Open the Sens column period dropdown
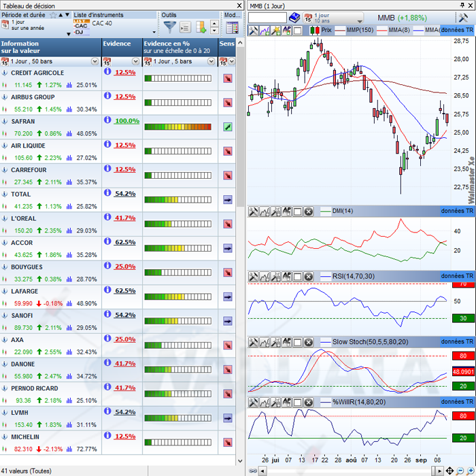The image size is (476, 476). [x=232, y=62]
